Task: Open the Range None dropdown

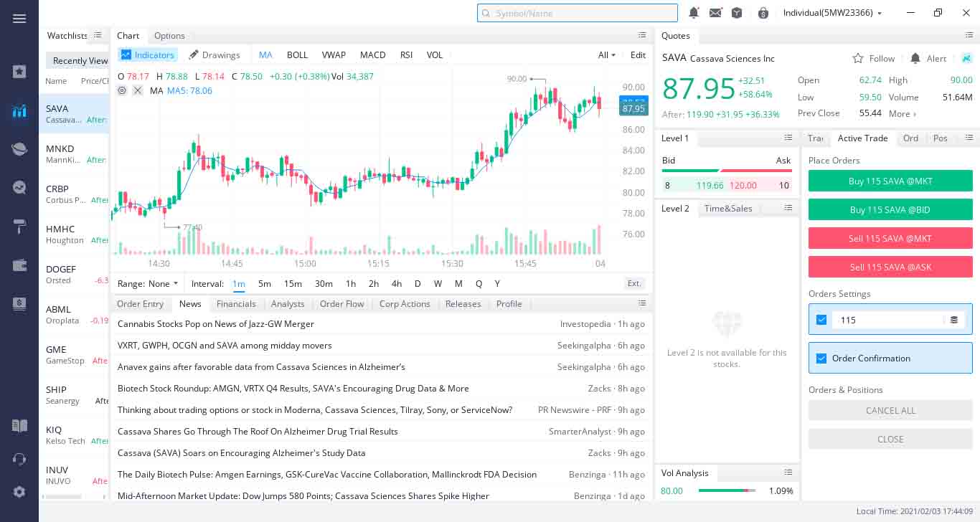Action: point(148,283)
